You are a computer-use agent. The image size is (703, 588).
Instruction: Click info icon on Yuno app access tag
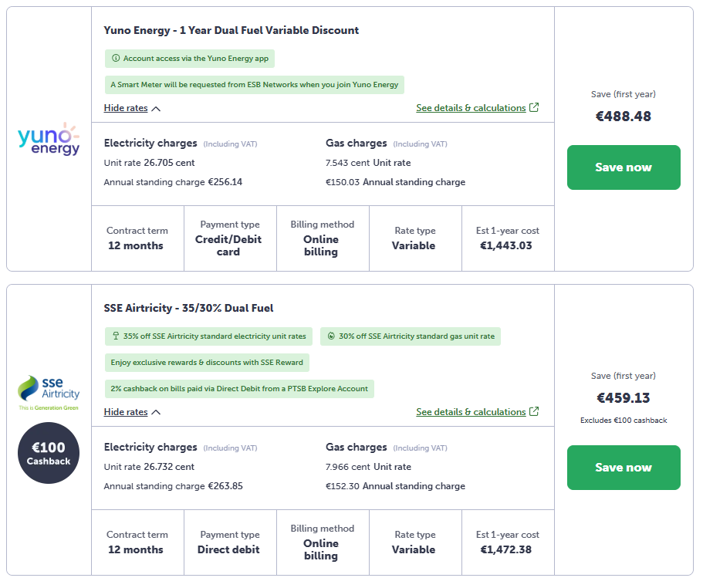[116, 59]
